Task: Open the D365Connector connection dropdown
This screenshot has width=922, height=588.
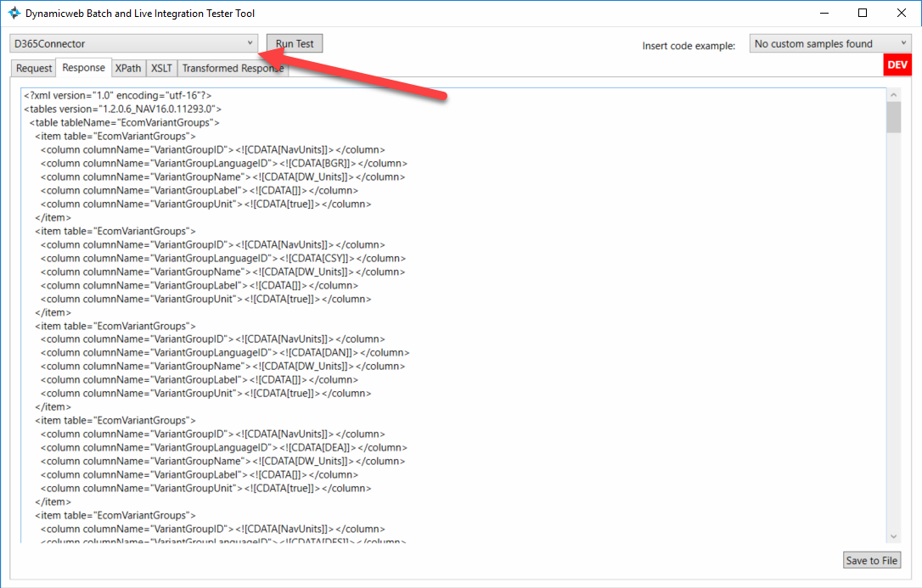Action: pos(133,43)
